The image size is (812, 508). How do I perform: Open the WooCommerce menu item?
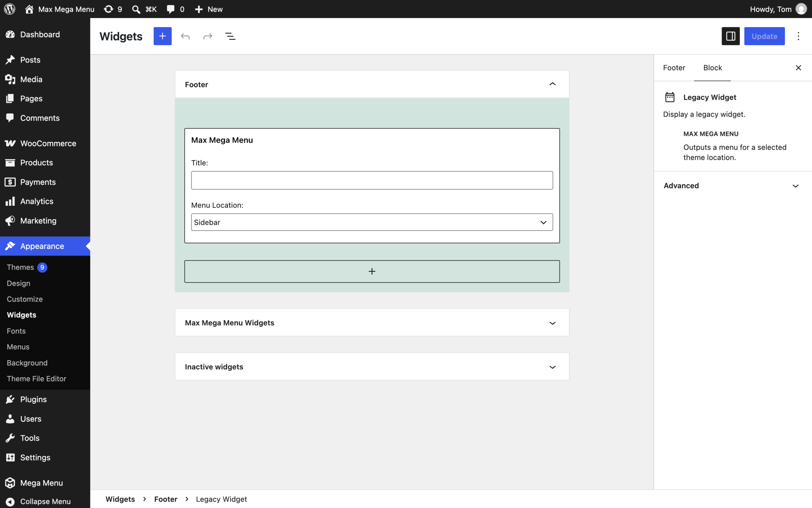pyautogui.click(x=45, y=144)
